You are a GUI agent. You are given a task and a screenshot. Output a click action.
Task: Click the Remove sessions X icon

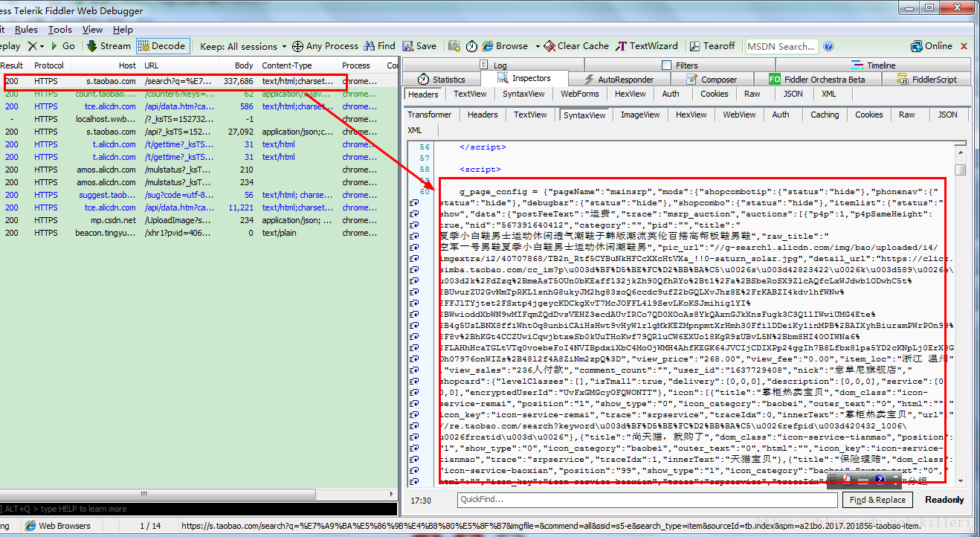(32, 46)
